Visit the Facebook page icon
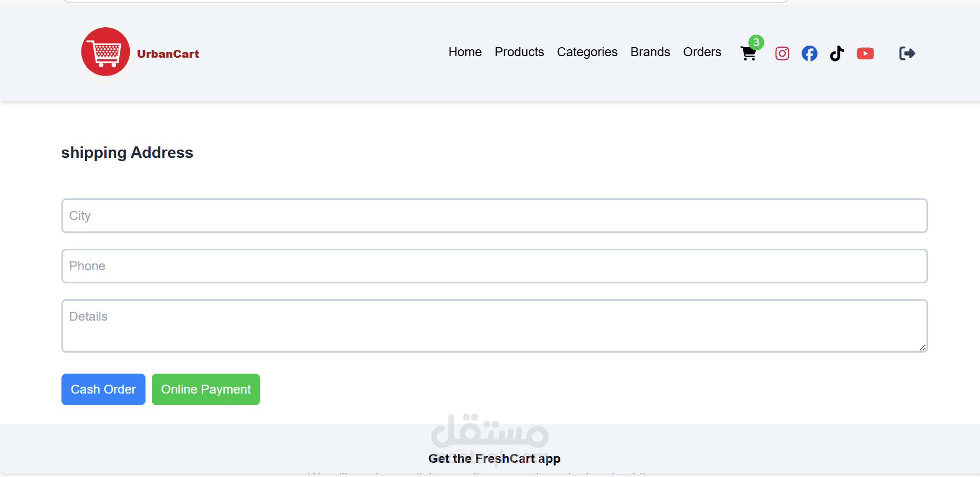 [x=809, y=54]
